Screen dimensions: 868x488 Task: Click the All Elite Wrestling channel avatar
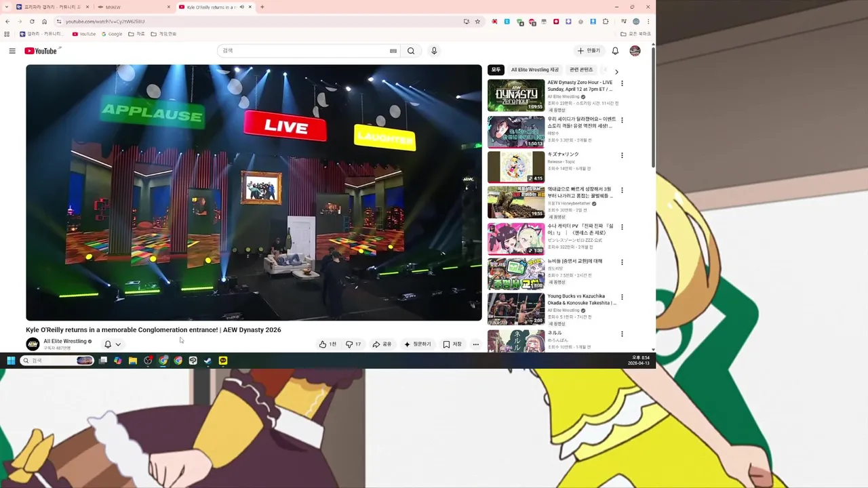(x=33, y=344)
